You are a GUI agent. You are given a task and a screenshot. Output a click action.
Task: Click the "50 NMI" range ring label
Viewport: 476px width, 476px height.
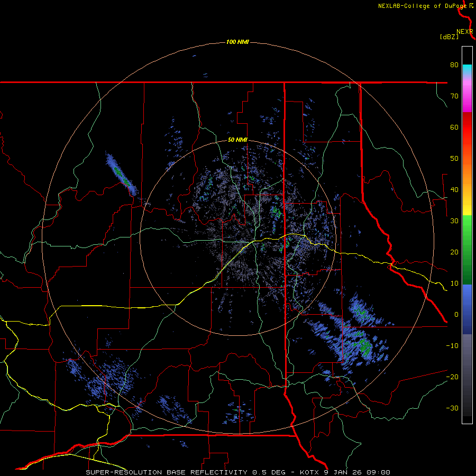[x=237, y=140]
